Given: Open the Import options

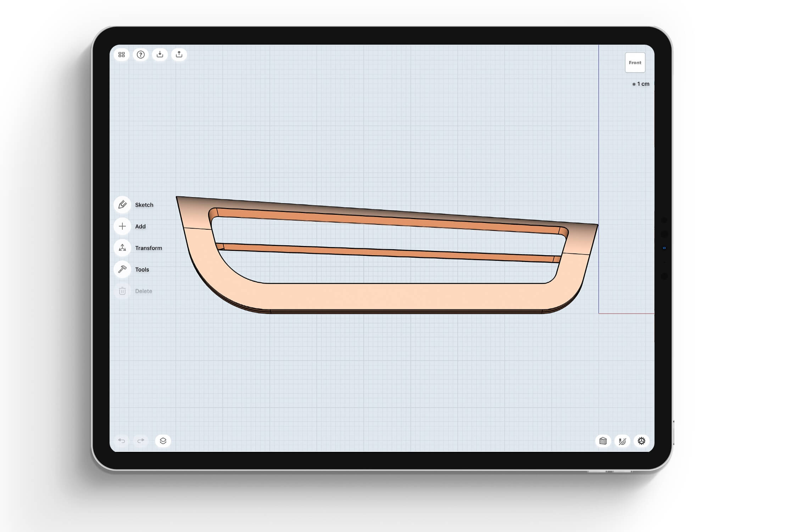Looking at the screenshot, I should coord(160,54).
